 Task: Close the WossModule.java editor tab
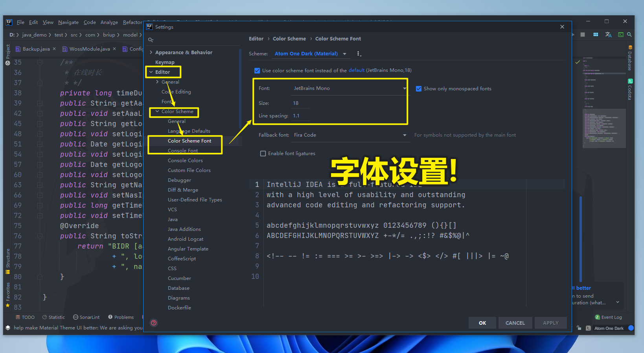click(x=114, y=49)
